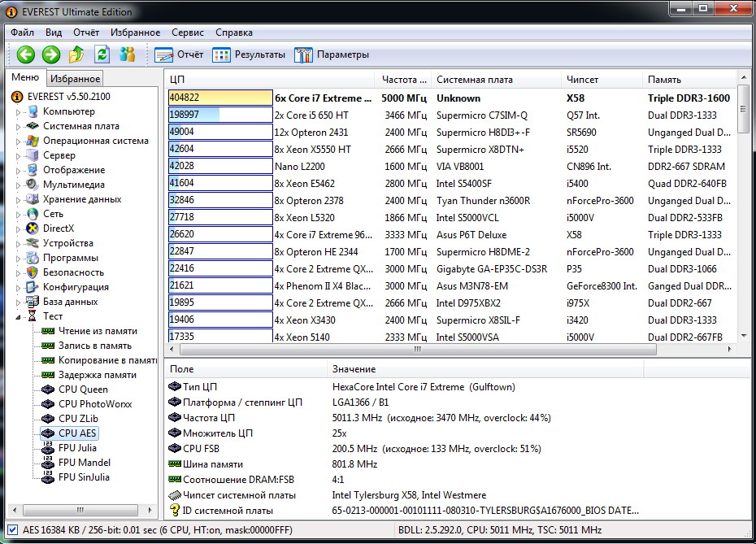The width and height of the screenshot is (756, 544).
Task: Sort by the Чипсет column header
Action: (602, 80)
